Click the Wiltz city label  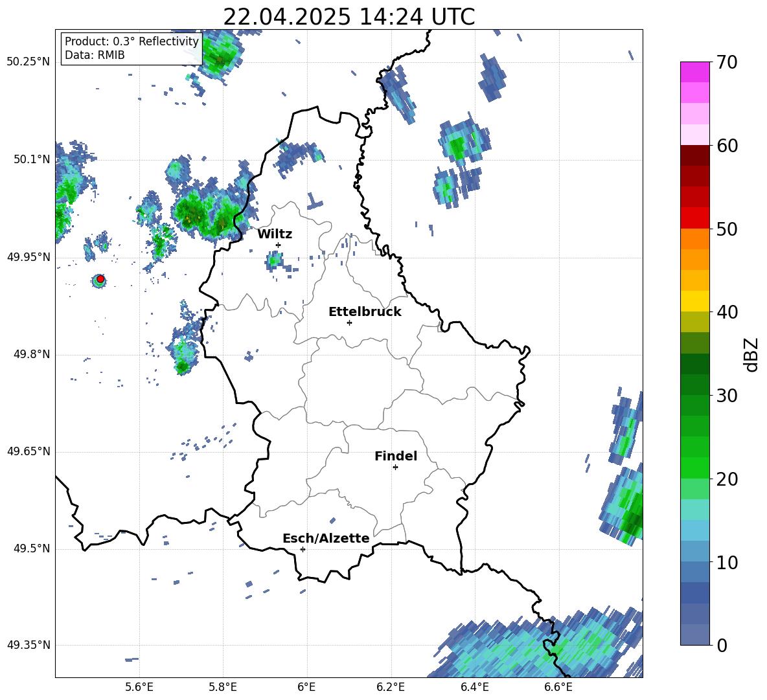[x=275, y=234]
